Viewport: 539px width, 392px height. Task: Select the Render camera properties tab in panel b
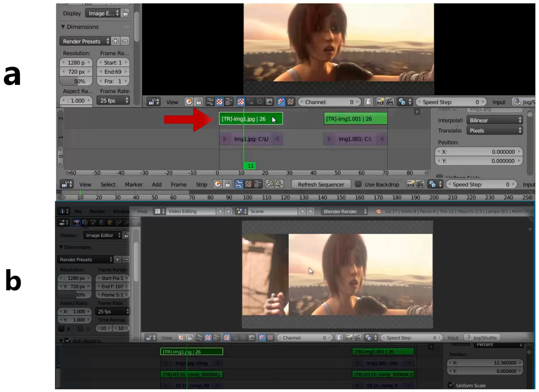pyautogui.click(x=77, y=223)
